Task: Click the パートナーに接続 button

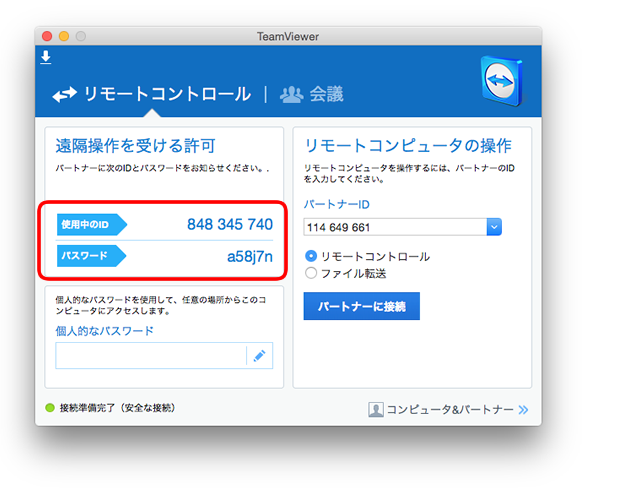Action: coord(362,306)
